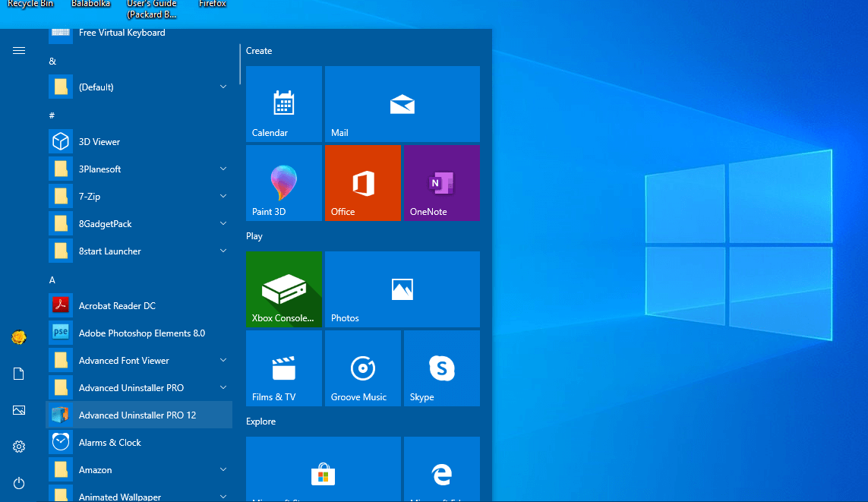Launch the Groove Music tile
Viewport: 868px width, 502px height.
click(x=362, y=368)
